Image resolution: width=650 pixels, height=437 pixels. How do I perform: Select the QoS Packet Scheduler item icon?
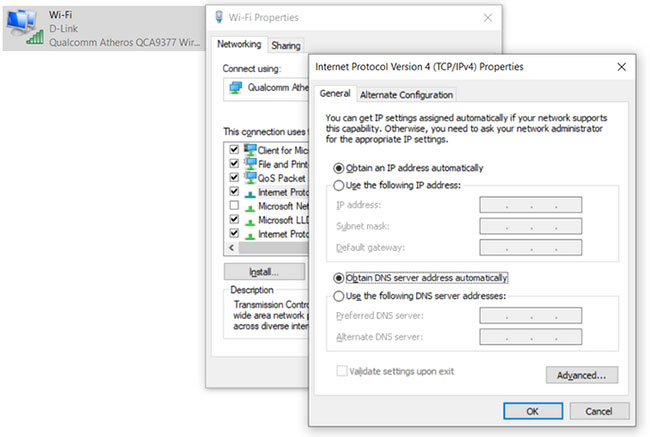tap(250, 178)
